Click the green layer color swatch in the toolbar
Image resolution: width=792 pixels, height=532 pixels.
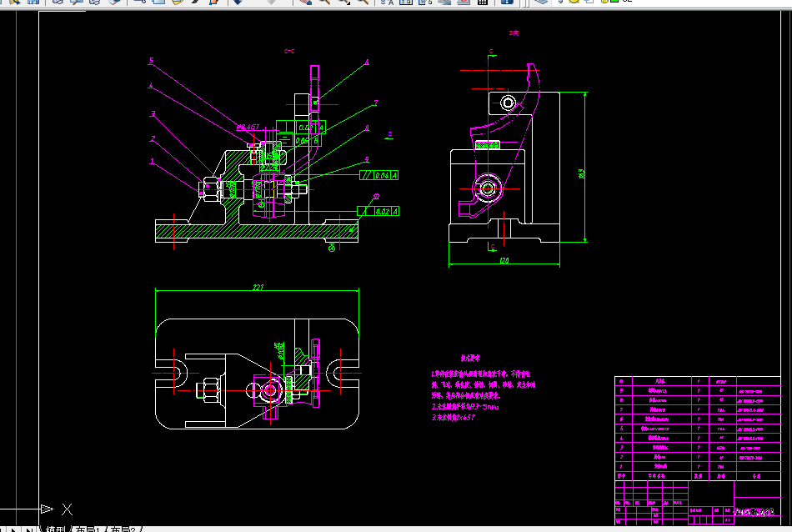[614, 2]
